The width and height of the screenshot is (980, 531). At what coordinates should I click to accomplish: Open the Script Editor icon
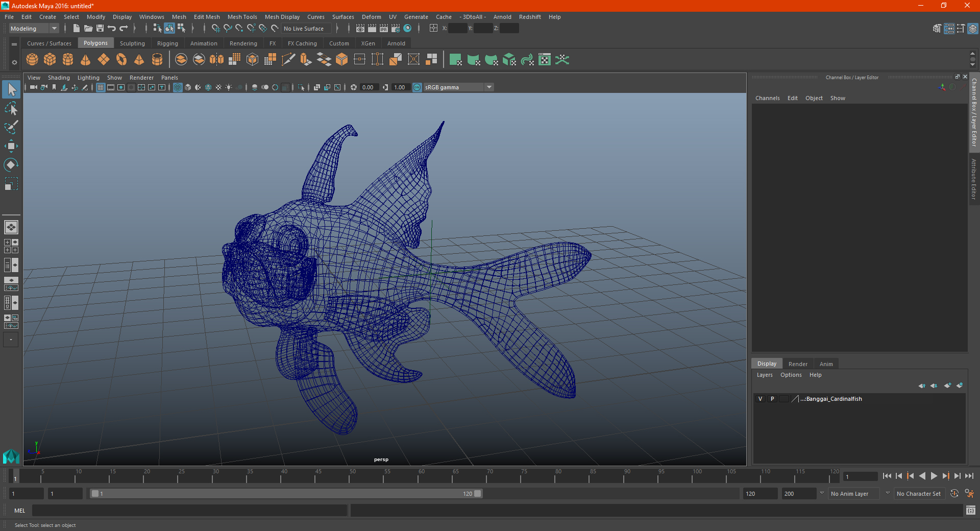pos(971,510)
